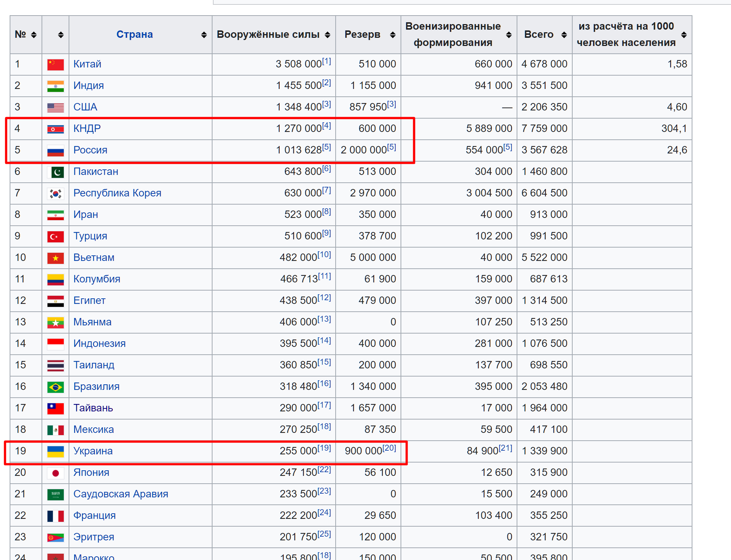Open footnote [20] in Ukraine reserve

389,448
